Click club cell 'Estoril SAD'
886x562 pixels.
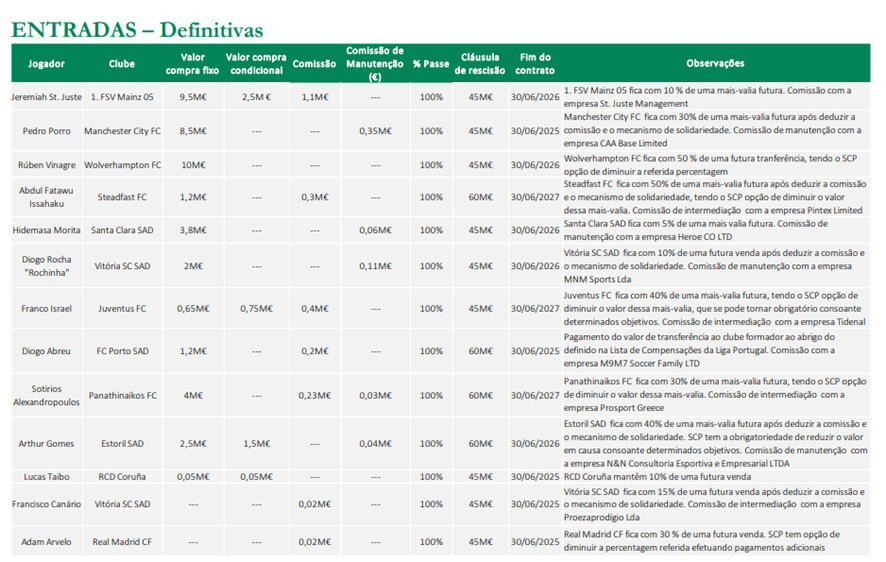(122, 444)
